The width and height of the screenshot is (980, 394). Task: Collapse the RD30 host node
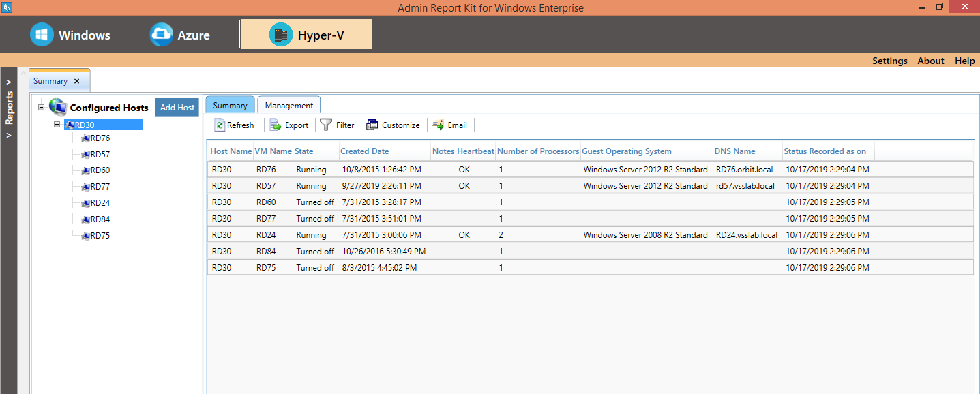click(57, 125)
